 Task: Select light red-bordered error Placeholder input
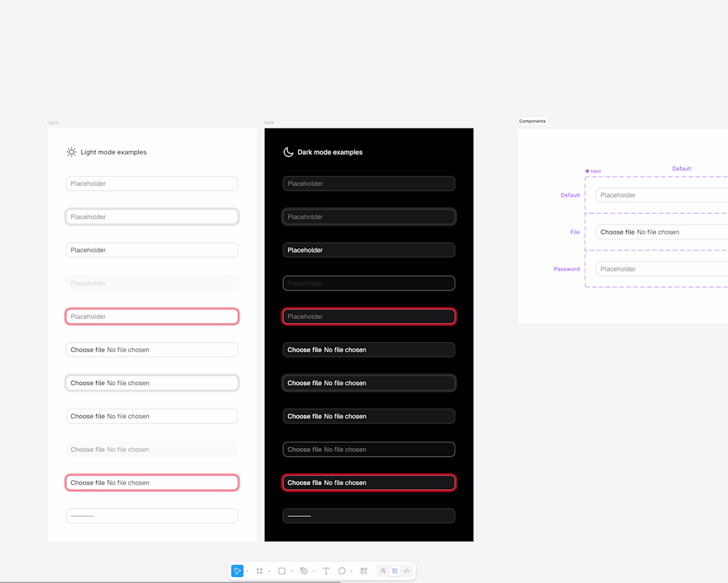coord(152,316)
